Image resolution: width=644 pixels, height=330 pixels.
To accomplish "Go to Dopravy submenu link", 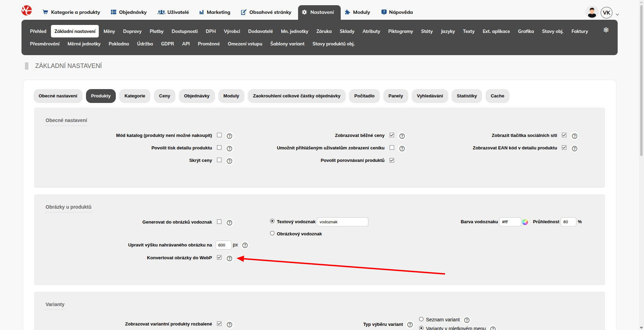I will (x=132, y=31).
